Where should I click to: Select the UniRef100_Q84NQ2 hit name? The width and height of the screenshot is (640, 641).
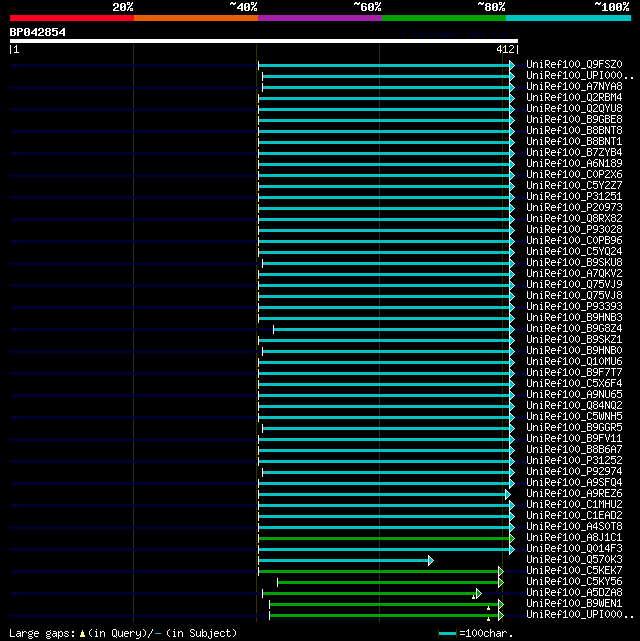click(x=574, y=406)
